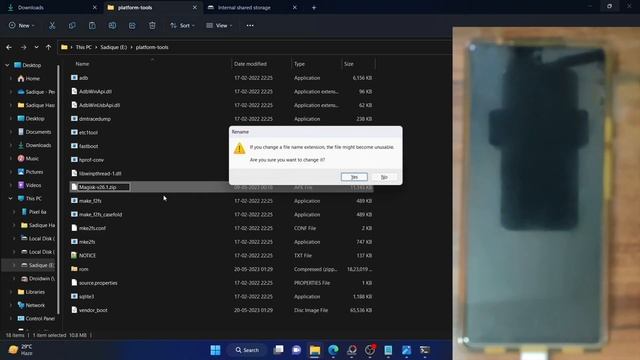The height and width of the screenshot is (360, 640).
Task: Open the New item menu
Action: [22, 25]
